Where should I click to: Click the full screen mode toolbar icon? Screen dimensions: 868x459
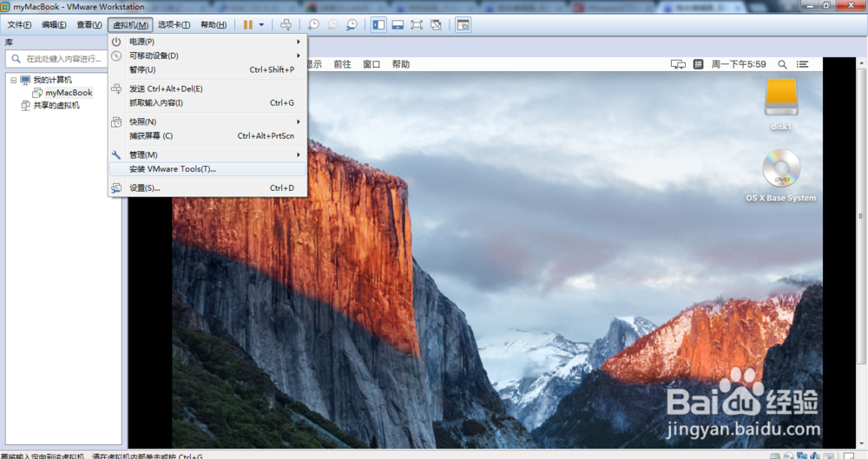[x=417, y=25]
